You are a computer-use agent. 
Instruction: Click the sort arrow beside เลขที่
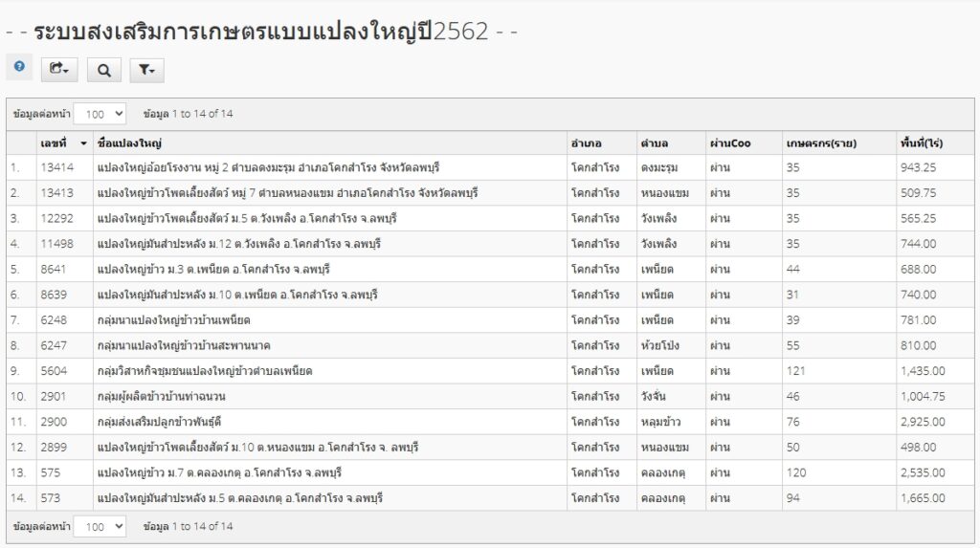pos(83,143)
